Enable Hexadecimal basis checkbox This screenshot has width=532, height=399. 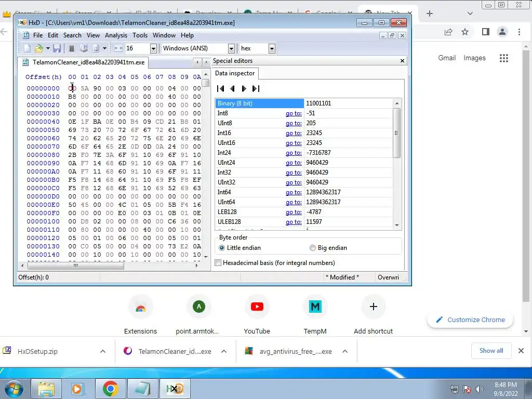(x=218, y=262)
